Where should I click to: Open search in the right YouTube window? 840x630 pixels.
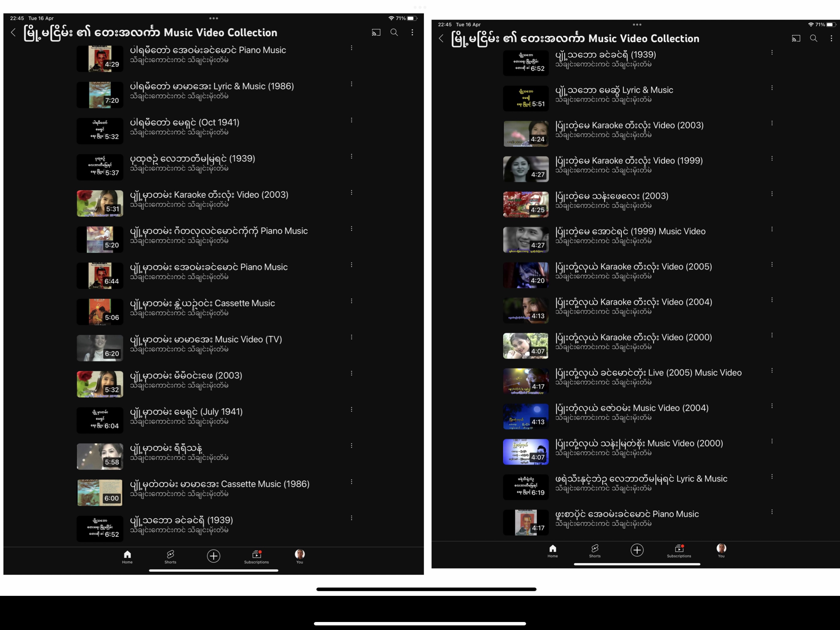(x=814, y=38)
